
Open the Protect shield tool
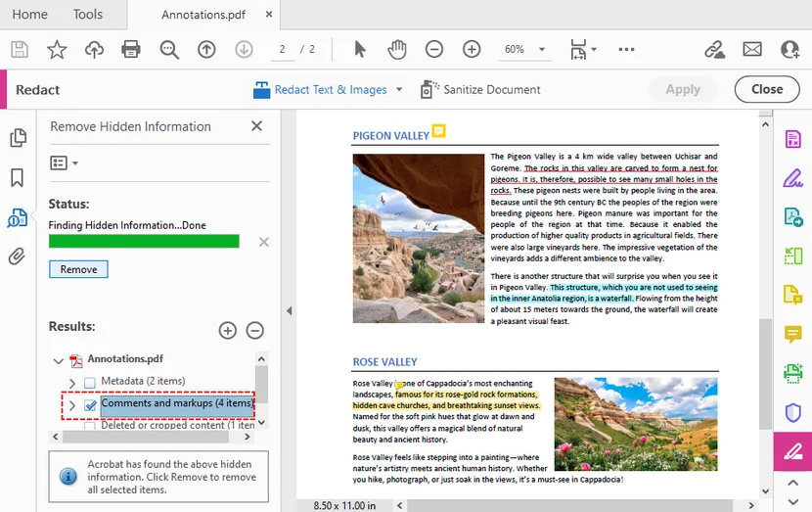(x=792, y=412)
